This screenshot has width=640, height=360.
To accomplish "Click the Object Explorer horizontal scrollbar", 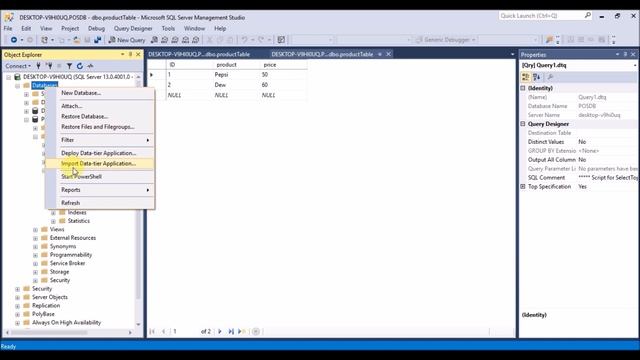I will 69,332.
